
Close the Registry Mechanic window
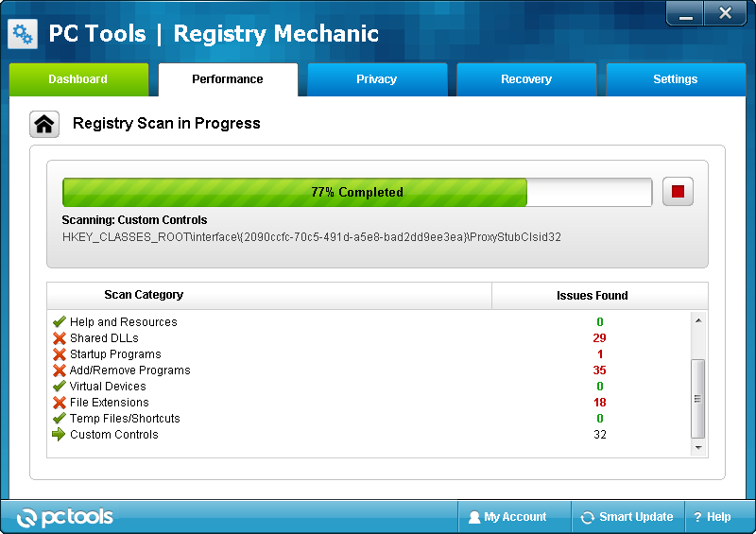725,13
